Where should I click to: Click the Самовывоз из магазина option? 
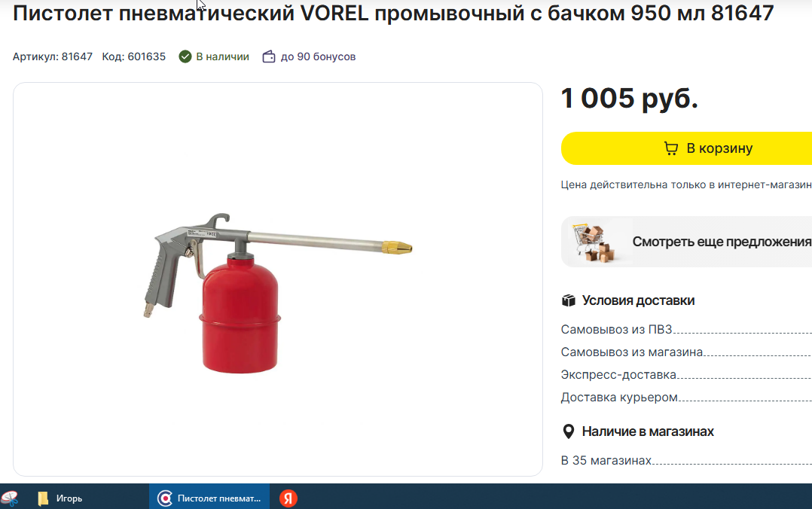tap(687, 352)
